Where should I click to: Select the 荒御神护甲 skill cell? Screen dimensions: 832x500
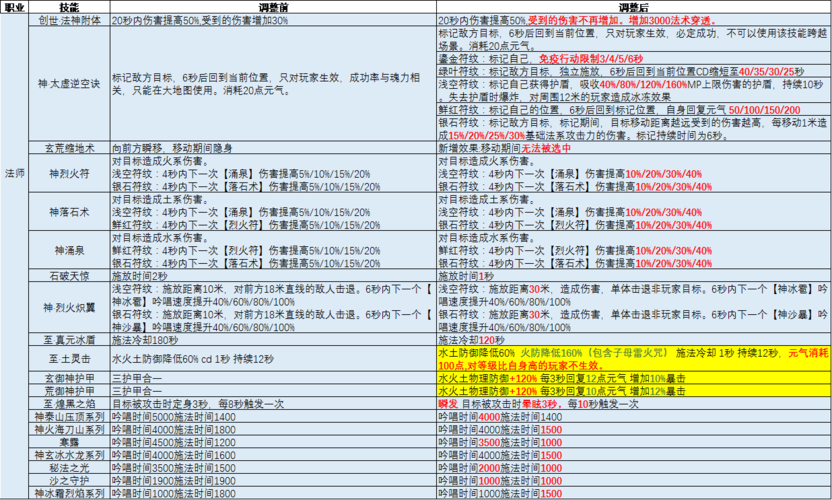click(70, 391)
